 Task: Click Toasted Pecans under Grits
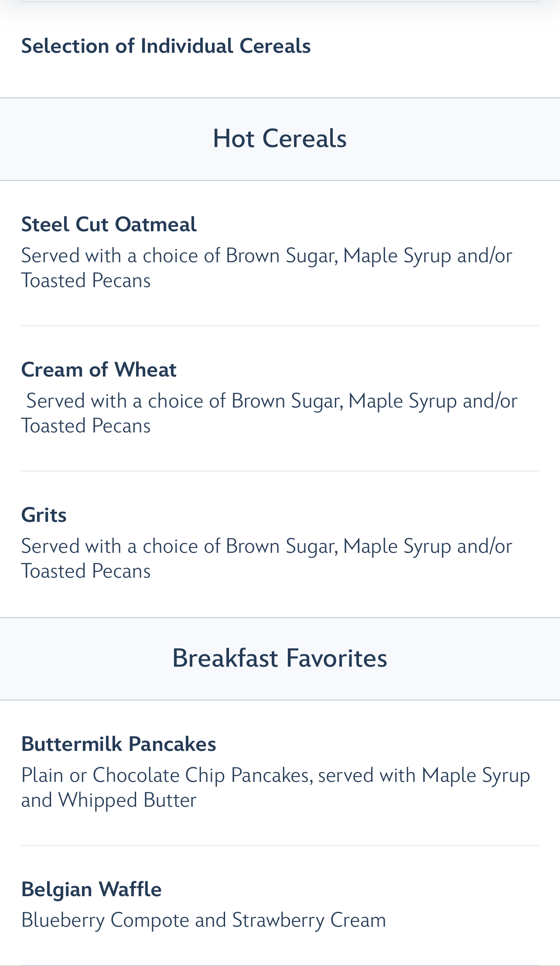click(x=86, y=571)
